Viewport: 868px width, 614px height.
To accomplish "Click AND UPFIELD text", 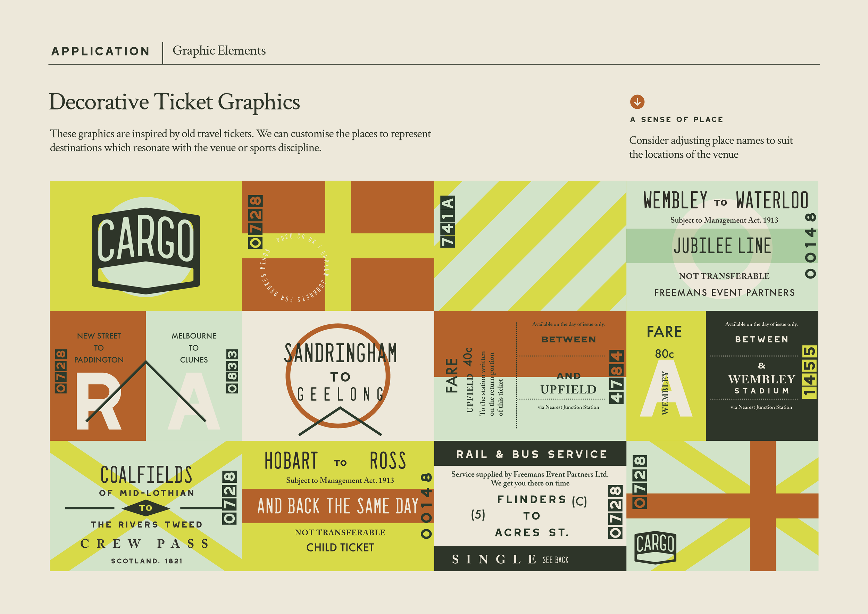I will tap(569, 384).
